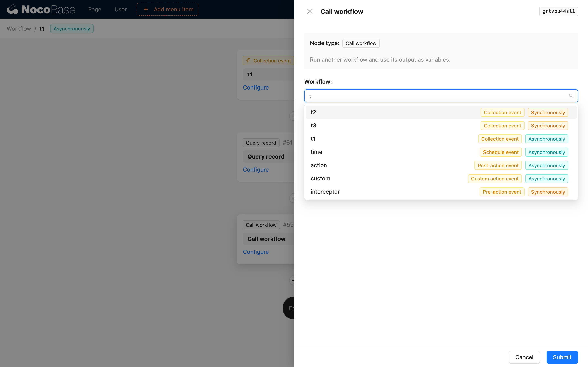
Task: Click the search icon in the Workflow field
Action: click(571, 96)
